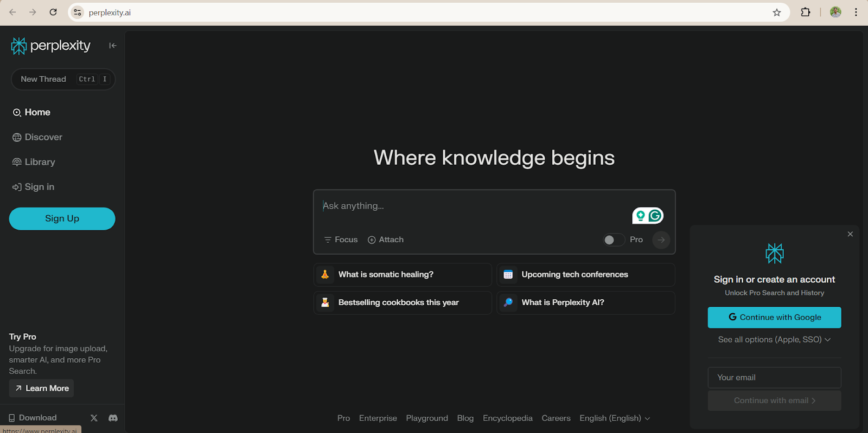Click the Download link in sidebar footer
The height and width of the screenshot is (433, 868).
click(x=33, y=418)
